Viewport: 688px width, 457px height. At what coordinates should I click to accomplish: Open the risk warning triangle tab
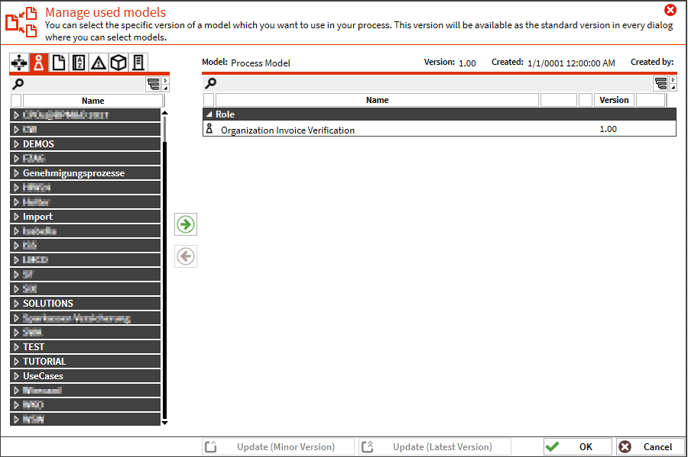coord(98,63)
